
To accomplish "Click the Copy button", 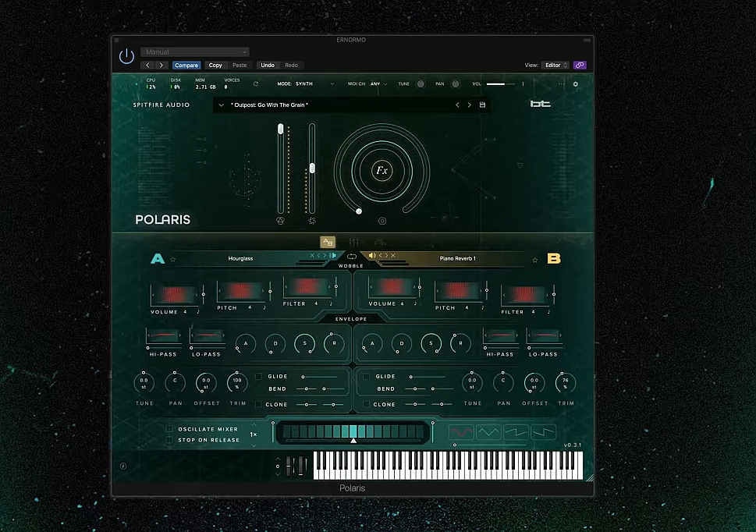I will pos(215,65).
